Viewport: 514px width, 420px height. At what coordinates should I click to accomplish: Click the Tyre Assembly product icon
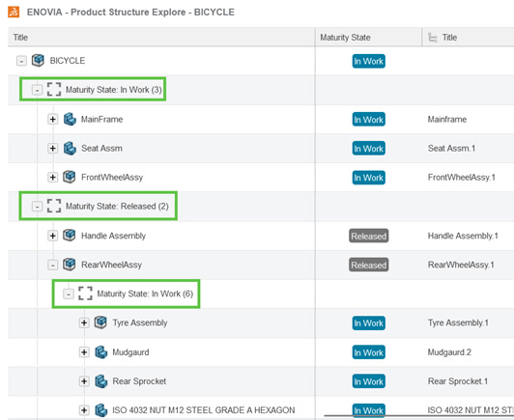click(100, 322)
